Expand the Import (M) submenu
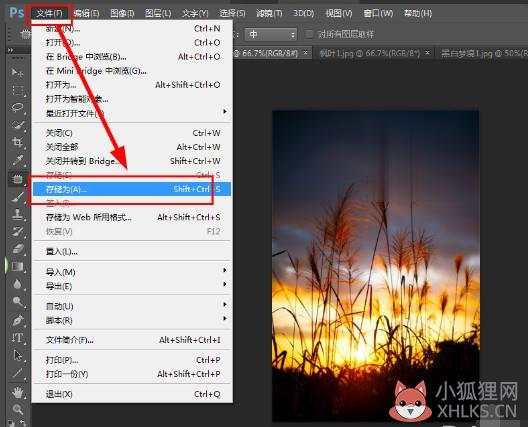This screenshot has height=427, width=528. pyautogui.click(x=131, y=272)
